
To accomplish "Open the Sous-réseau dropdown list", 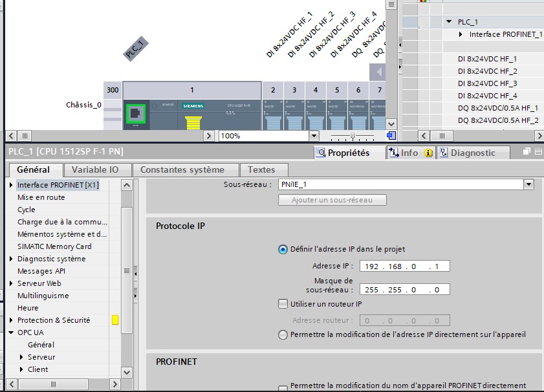I will click(528, 184).
